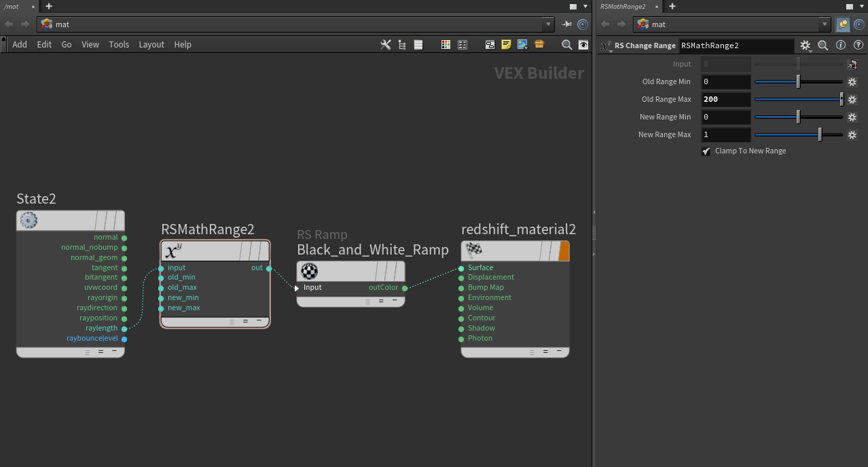This screenshot has height=467, width=868.
Task: Close the RSMathRange2 pane tab
Action: 657,7
